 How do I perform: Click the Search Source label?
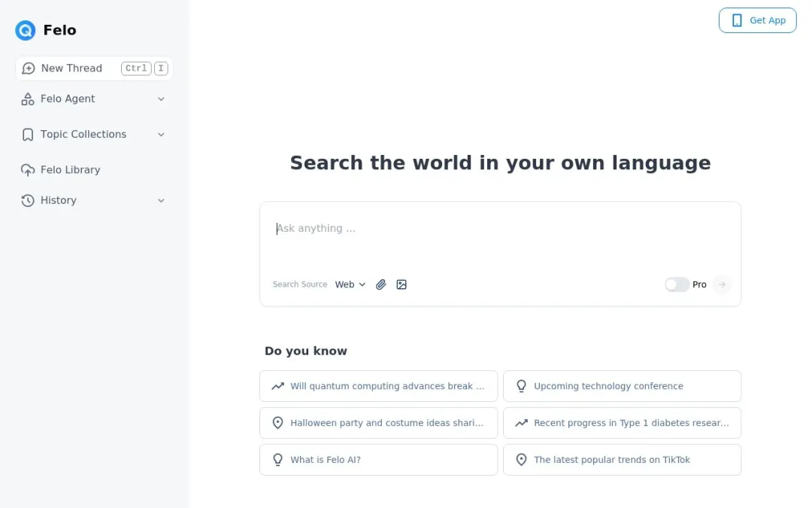click(x=300, y=284)
